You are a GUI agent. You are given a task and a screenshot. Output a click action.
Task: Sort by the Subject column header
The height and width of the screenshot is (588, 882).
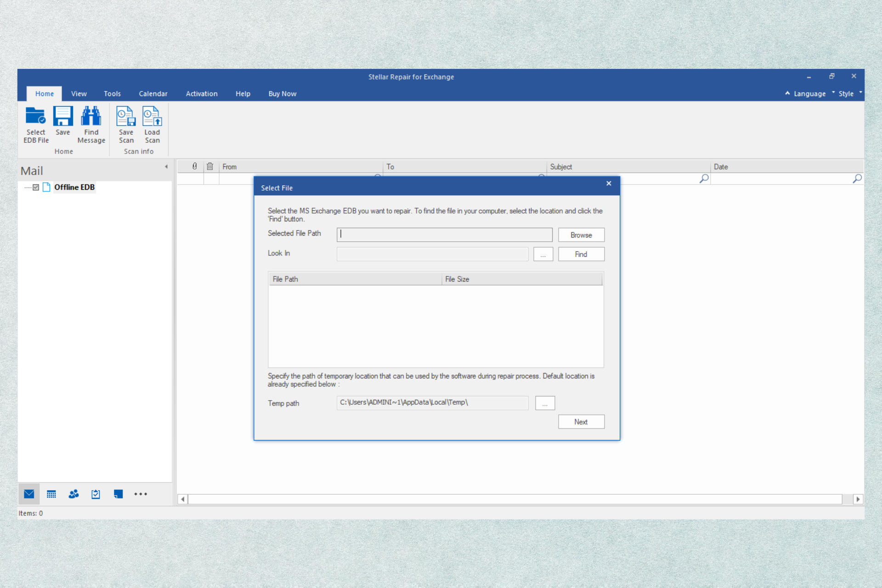point(628,167)
